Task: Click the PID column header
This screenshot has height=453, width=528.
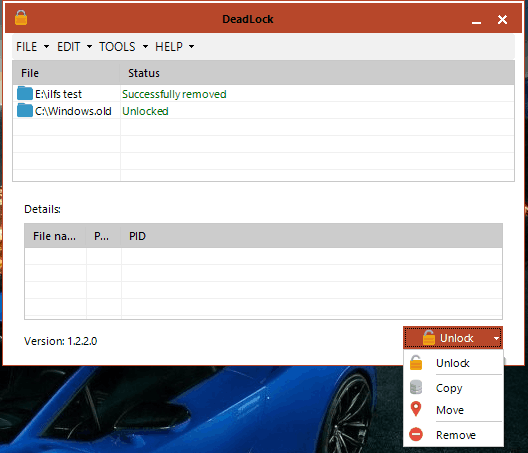Action: point(311,236)
